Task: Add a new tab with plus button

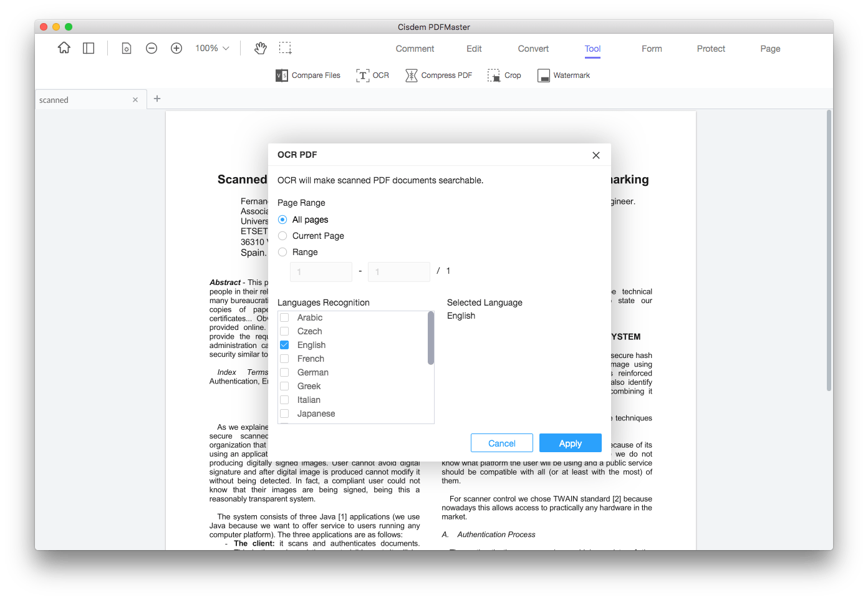Action: click(x=157, y=99)
